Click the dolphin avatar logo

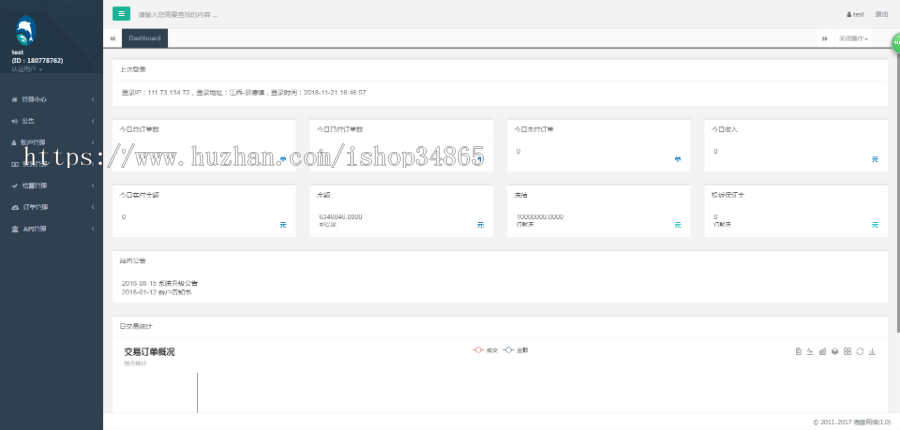tap(25, 30)
